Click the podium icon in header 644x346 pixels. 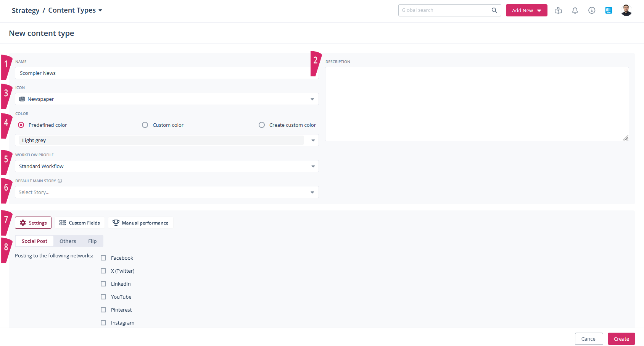[x=558, y=10]
